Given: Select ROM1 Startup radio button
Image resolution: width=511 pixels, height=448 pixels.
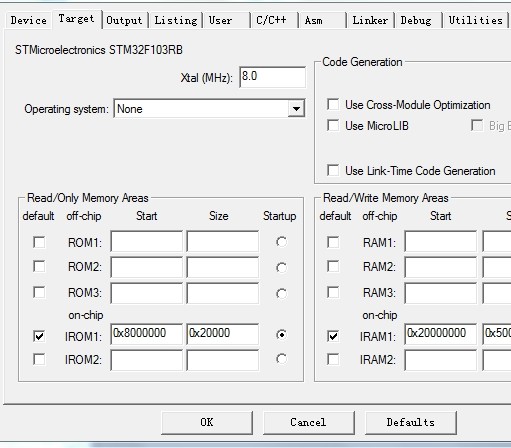Looking at the screenshot, I should (x=281, y=242).
